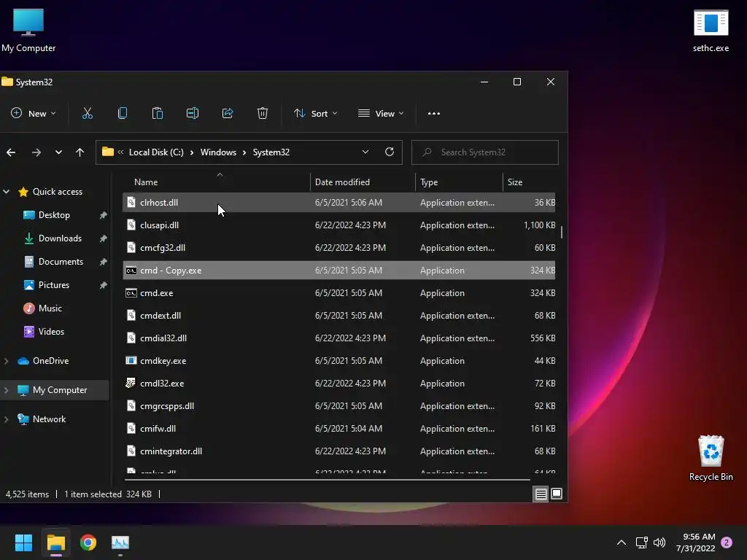
Task: Select cmd - Copy.exe file
Action: coord(339,271)
